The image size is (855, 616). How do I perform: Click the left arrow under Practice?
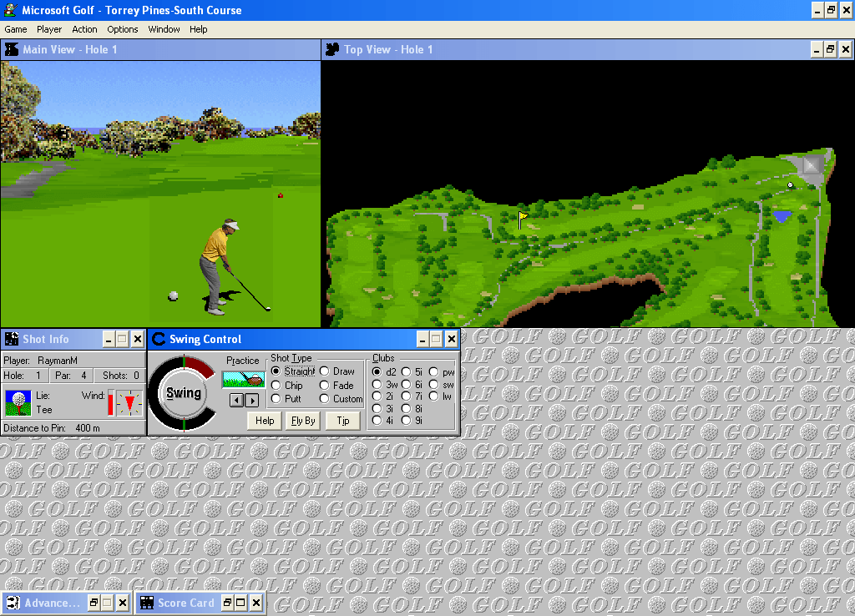click(x=235, y=399)
